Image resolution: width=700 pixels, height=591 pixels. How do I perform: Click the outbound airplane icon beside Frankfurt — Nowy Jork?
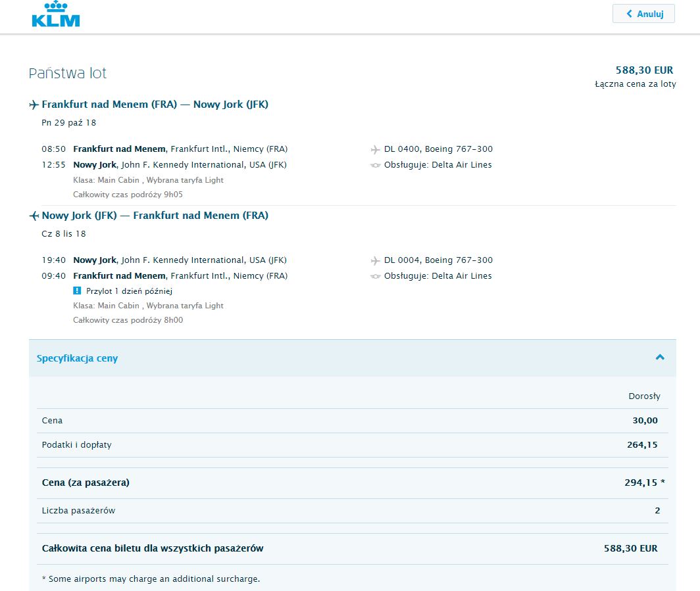pos(34,105)
